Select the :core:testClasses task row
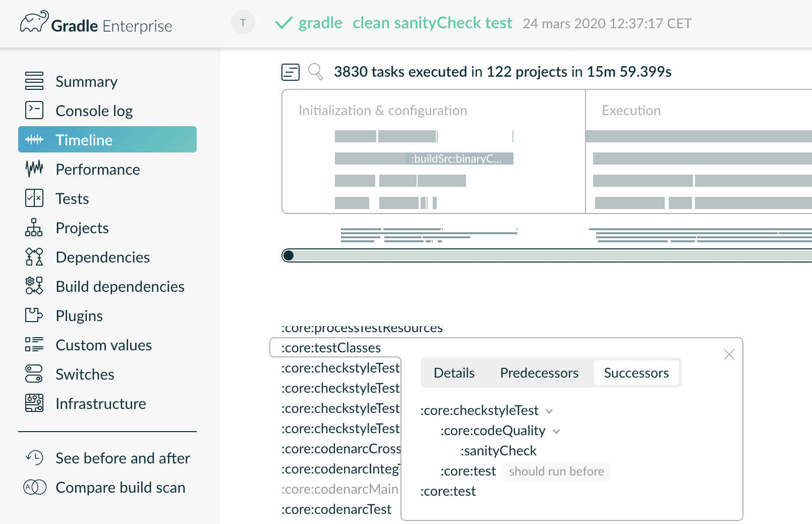 coord(331,348)
